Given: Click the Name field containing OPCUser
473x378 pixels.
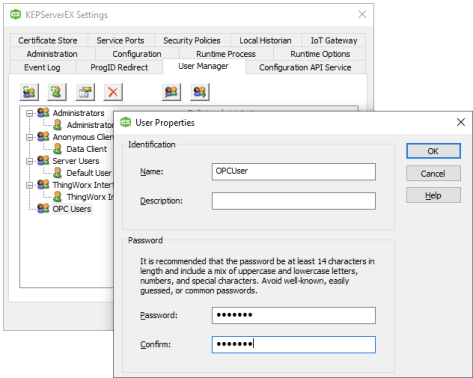Looking at the screenshot, I should click(294, 172).
